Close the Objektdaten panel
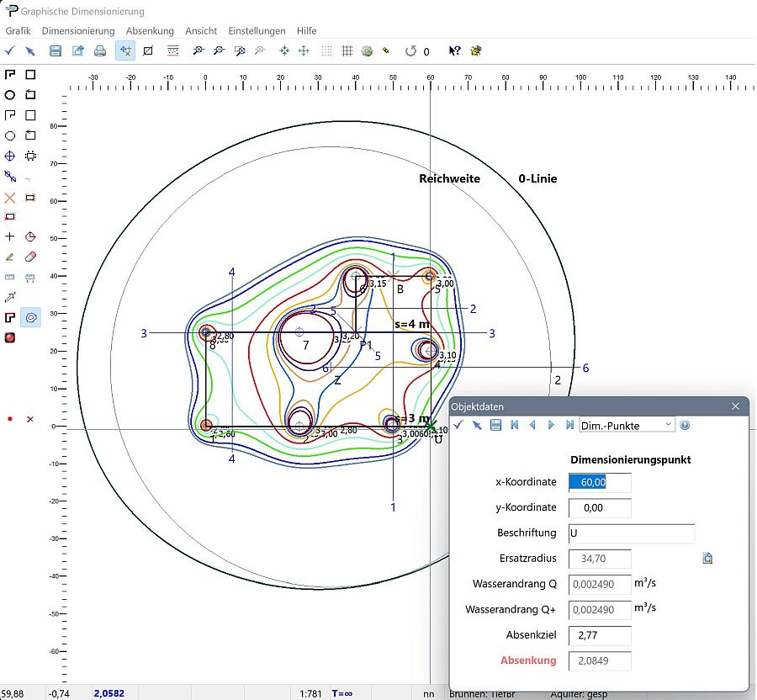The width and height of the screenshot is (757, 700). pos(735,406)
